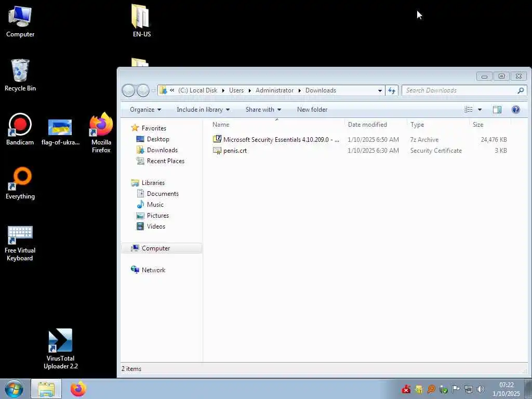
Task: Select Microsoft Security Essentials 7z archive
Action: point(360,139)
